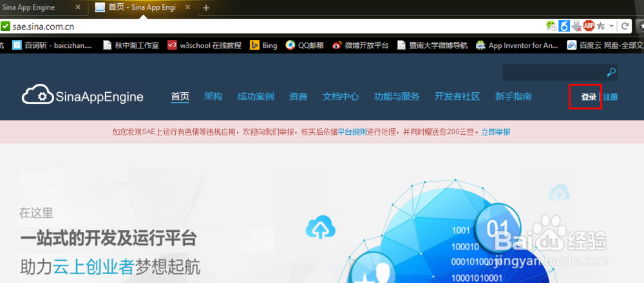Open the 文档中心 navigation item
This screenshot has width=644, height=283.
[x=341, y=97]
